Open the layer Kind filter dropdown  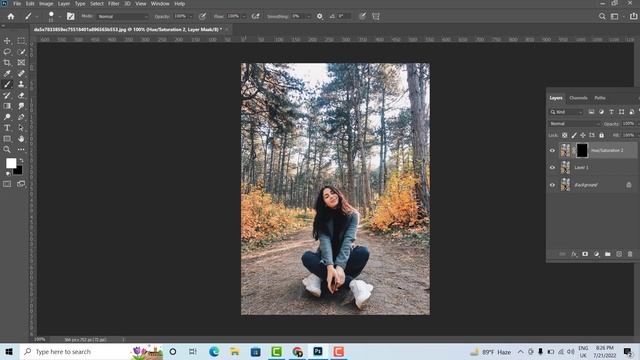pos(566,112)
